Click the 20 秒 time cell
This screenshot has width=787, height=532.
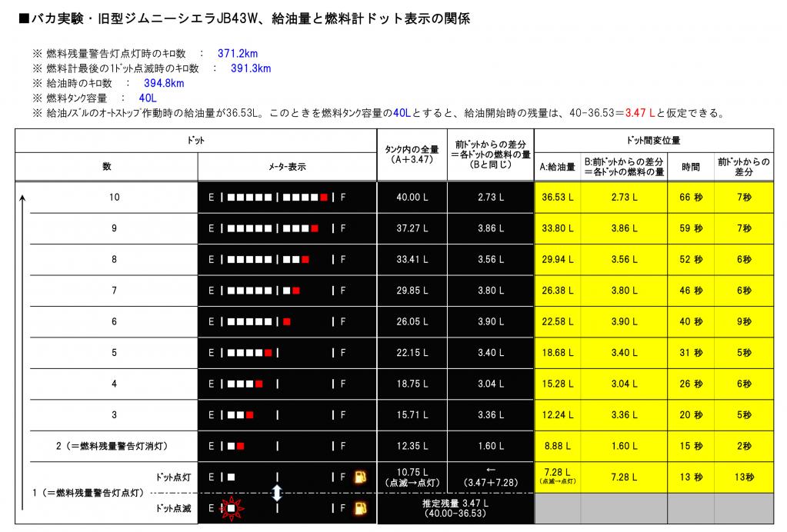(x=691, y=414)
